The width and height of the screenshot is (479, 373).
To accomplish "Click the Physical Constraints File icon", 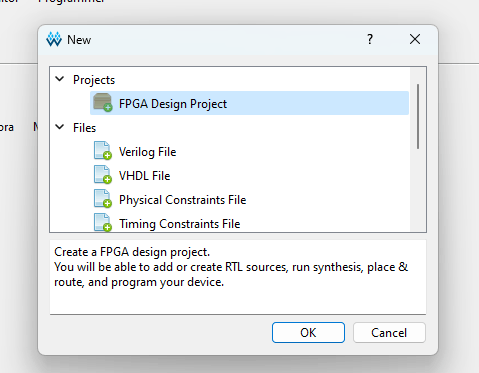I will [102, 199].
